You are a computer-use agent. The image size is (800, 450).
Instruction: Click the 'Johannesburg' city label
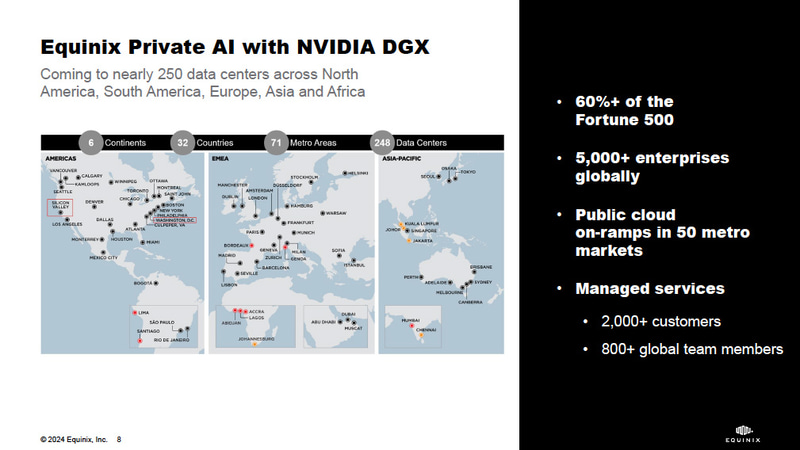[256, 339]
